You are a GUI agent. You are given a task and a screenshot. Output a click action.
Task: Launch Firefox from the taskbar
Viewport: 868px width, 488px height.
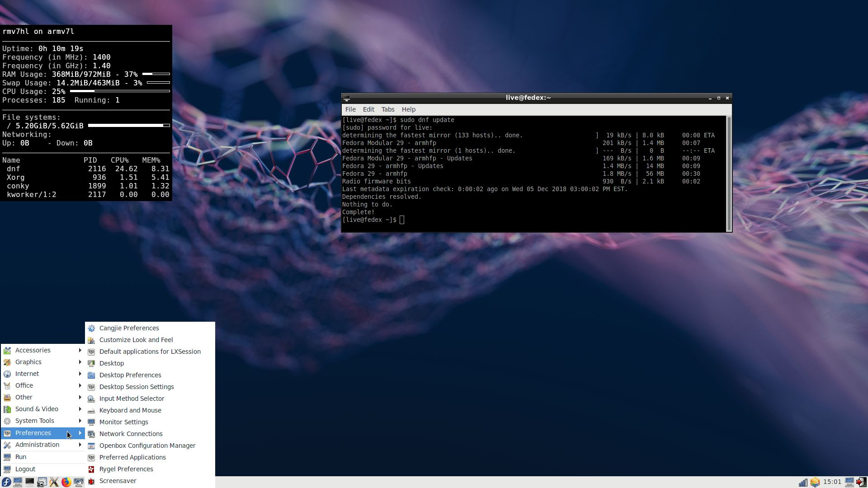66,482
